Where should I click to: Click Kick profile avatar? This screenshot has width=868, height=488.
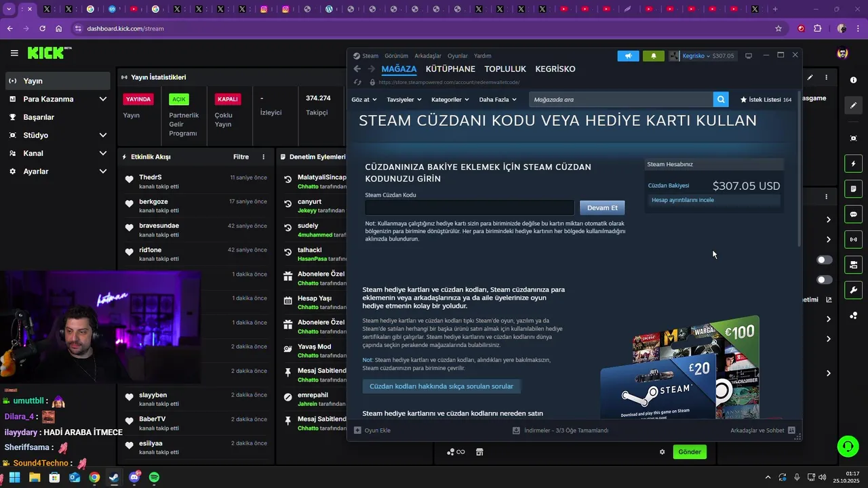842,53
